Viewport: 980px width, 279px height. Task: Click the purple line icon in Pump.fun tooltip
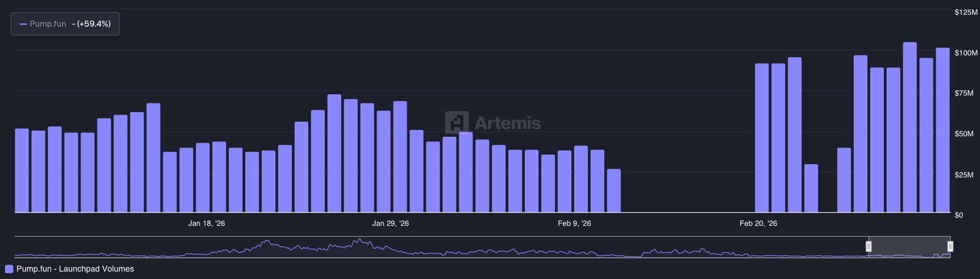tap(23, 24)
